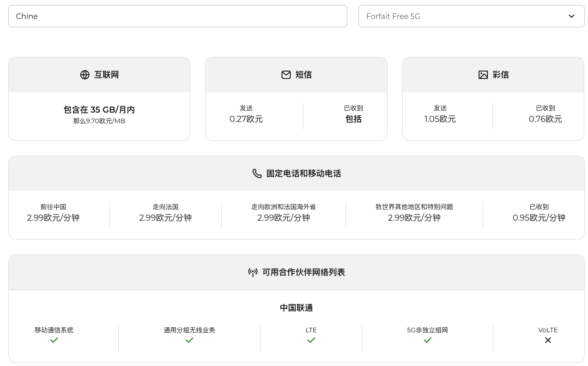Click the globe icon above 互联网

click(x=85, y=75)
